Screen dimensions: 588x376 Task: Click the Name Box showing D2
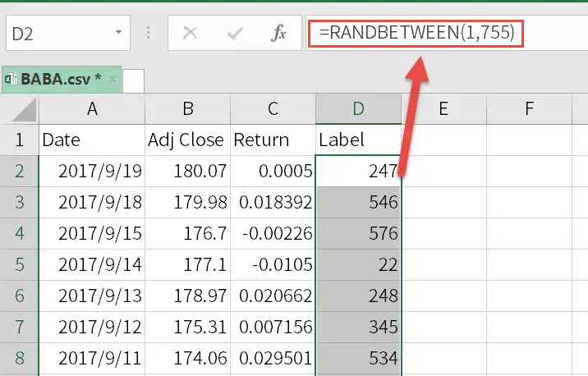(68, 33)
